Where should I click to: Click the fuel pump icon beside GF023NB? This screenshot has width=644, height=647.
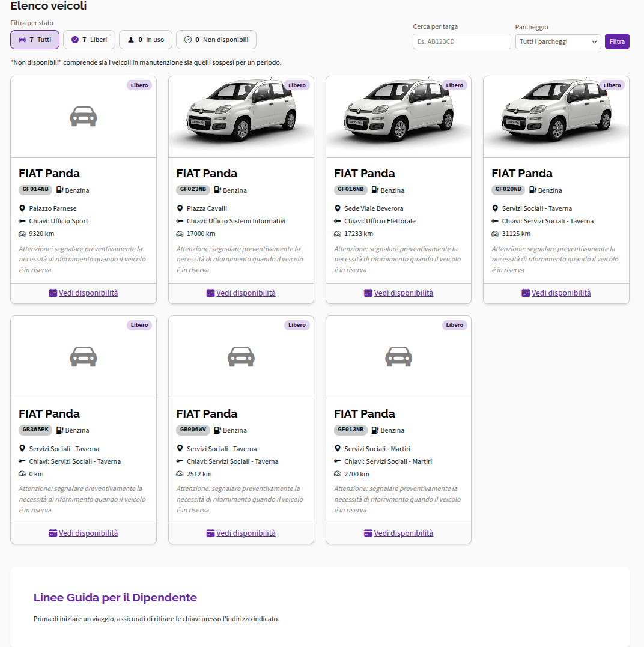click(217, 190)
